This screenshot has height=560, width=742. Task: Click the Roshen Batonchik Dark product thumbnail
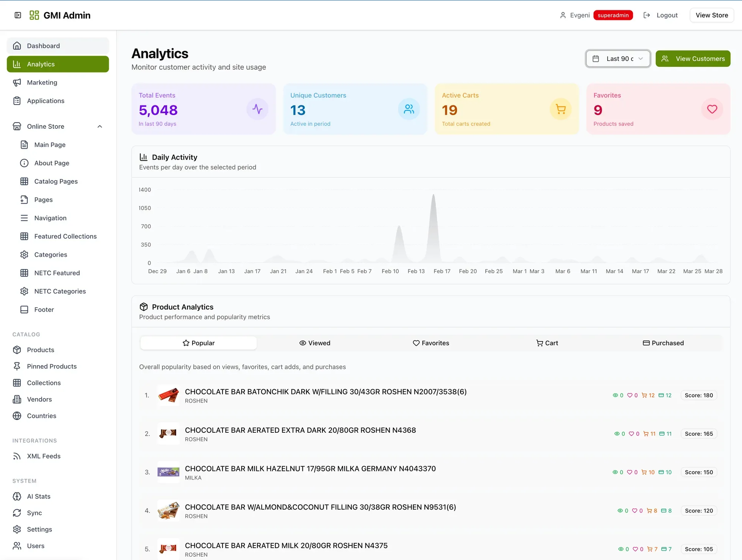point(168,395)
